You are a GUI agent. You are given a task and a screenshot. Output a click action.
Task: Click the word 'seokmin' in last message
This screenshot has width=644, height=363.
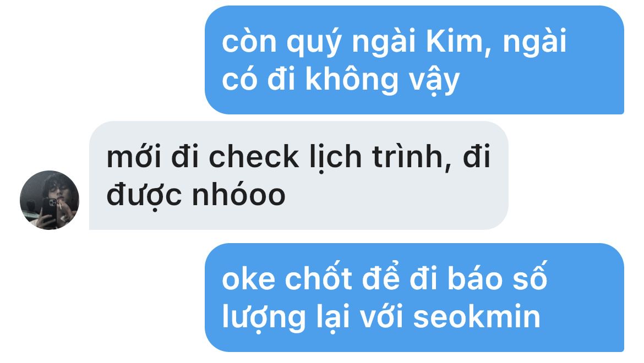point(477,317)
